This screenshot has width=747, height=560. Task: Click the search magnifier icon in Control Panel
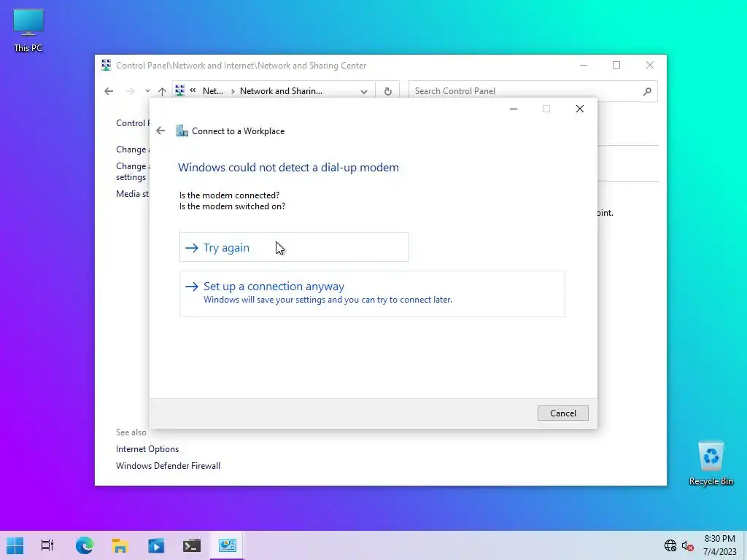click(647, 91)
